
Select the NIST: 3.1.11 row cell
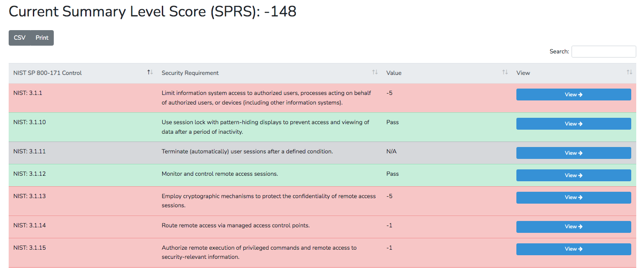pos(30,152)
